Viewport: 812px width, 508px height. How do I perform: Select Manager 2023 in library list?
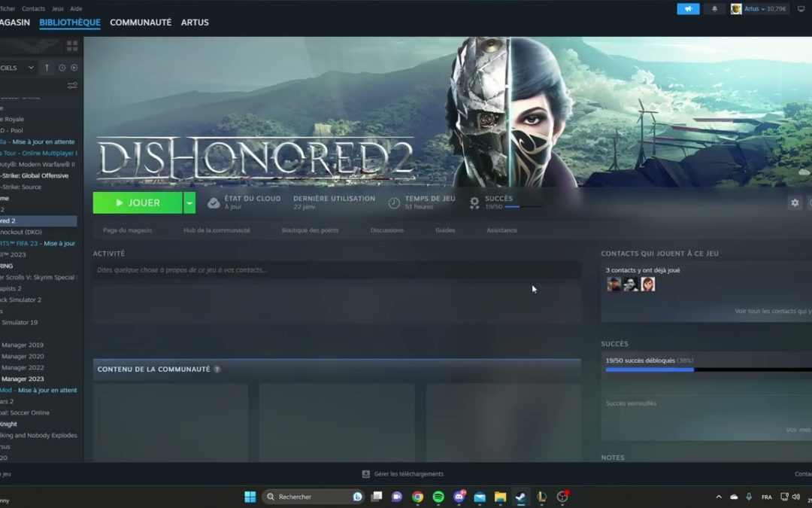[23, 379]
